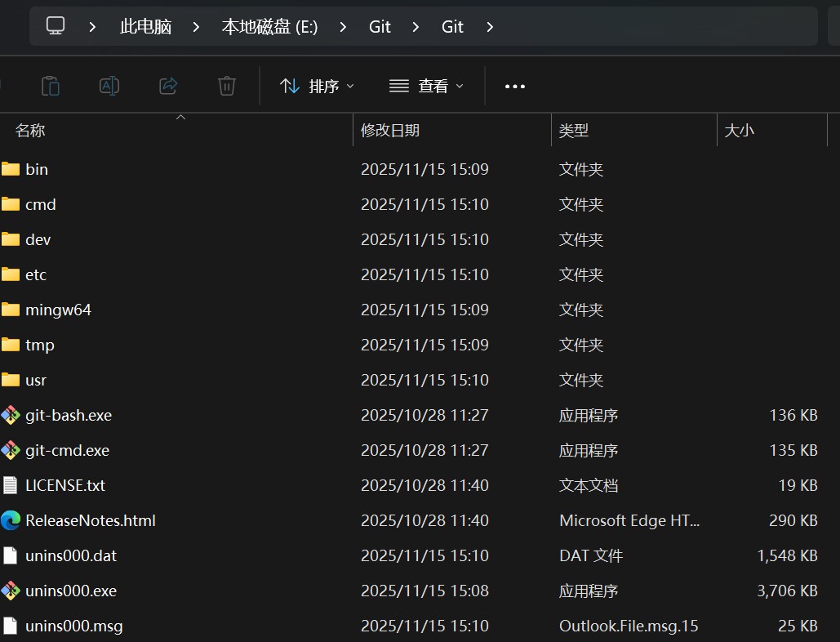This screenshot has height=642, width=840.
Task: Select the mingw64 folder
Action: [177, 310]
